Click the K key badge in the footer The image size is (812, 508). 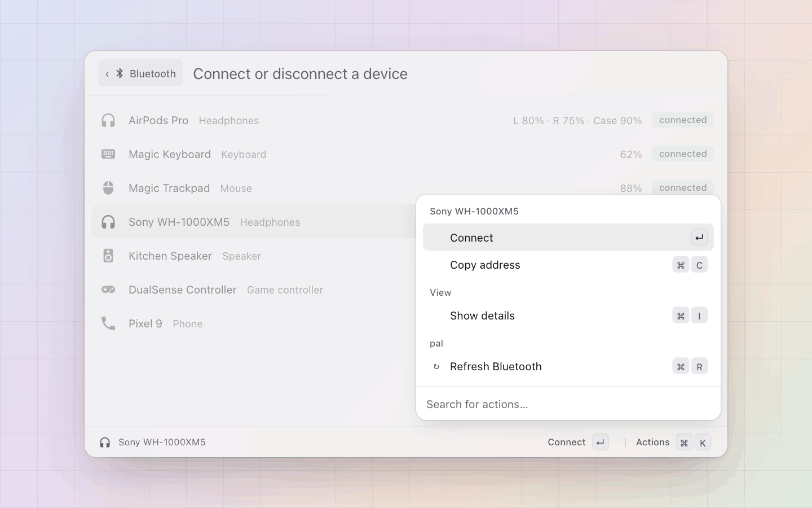(703, 443)
